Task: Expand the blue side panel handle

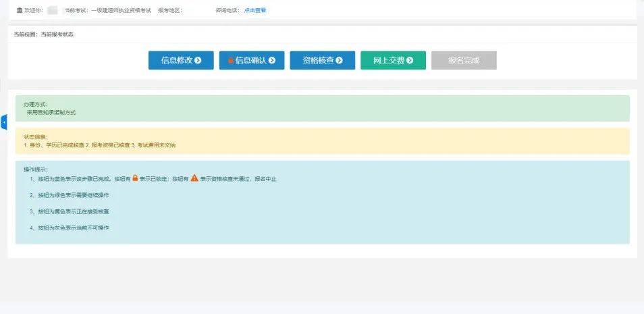Action: coord(3,122)
